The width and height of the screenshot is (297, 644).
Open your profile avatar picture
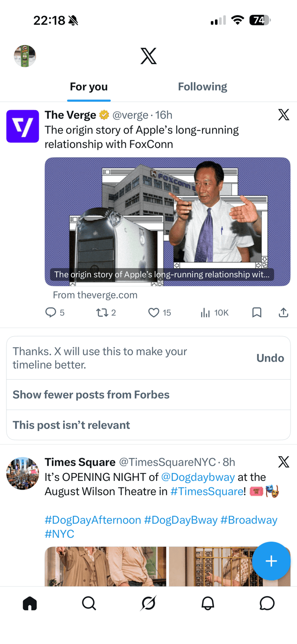tap(25, 56)
